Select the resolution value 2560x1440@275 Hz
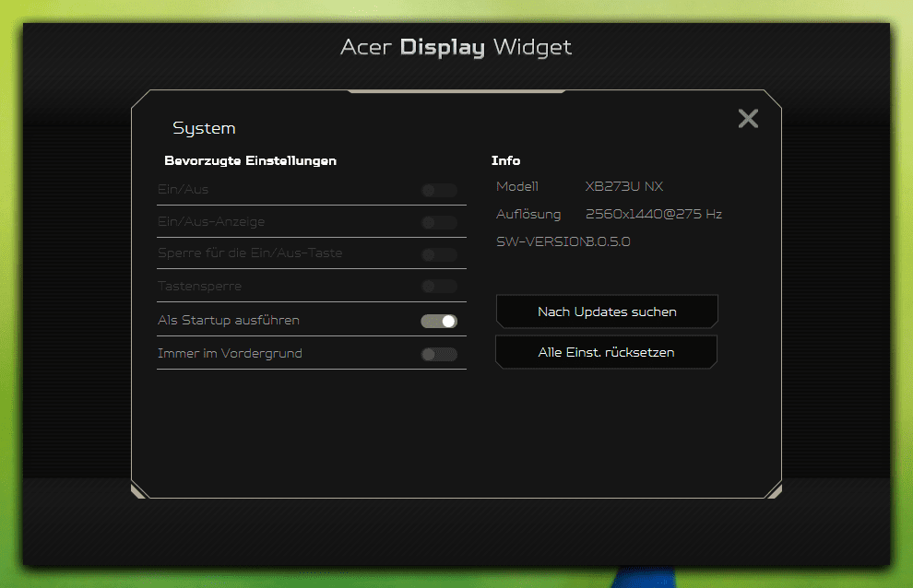 coord(653,214)
